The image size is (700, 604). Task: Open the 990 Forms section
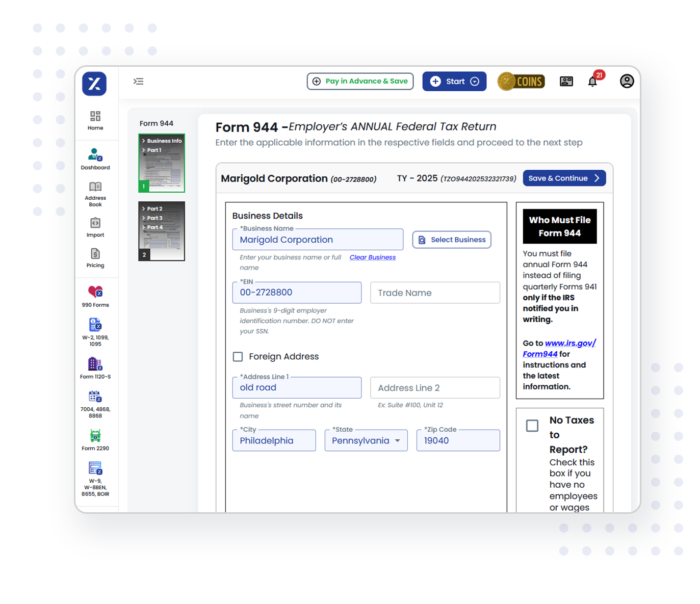(95, 295)
